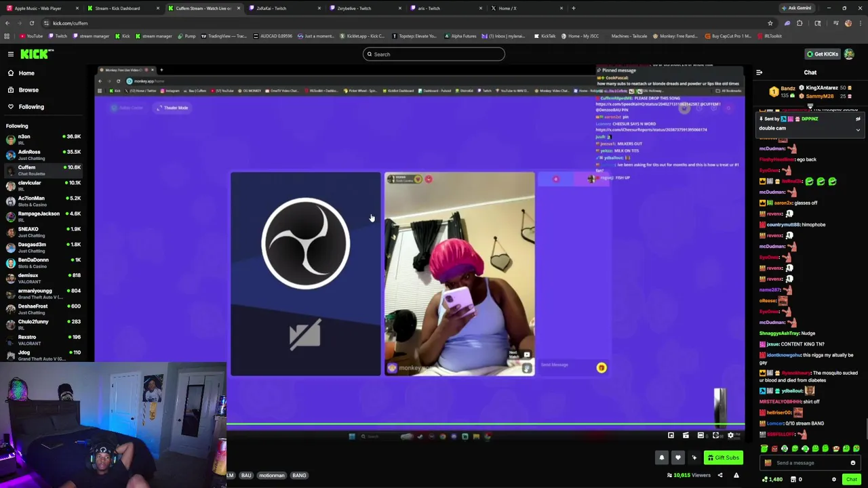Screen dimensions: 868x488
Task: Open RampageJackson channel from list
Action: point(43,217)
